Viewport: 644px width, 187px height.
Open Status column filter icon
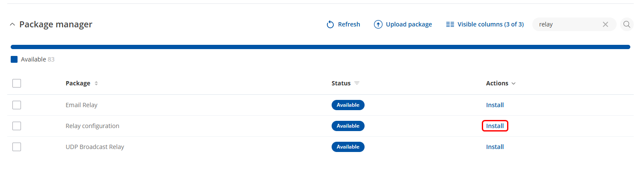pos(357,84)
